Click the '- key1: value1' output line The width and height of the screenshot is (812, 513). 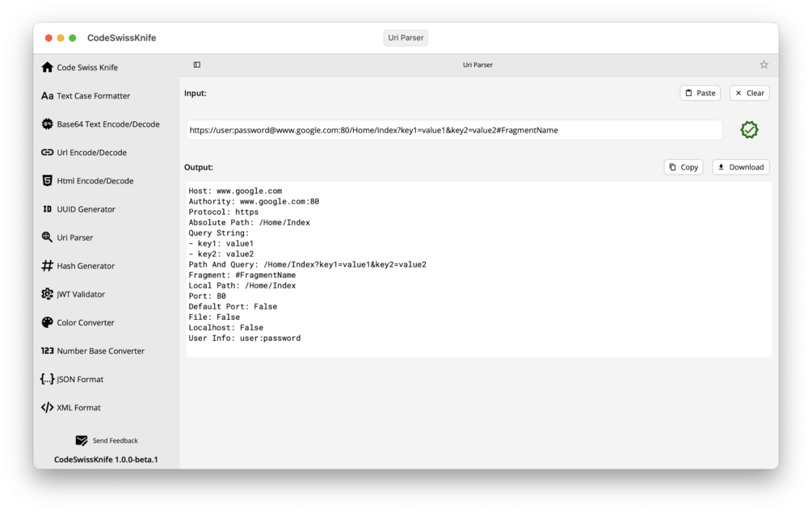coord(221,243)
